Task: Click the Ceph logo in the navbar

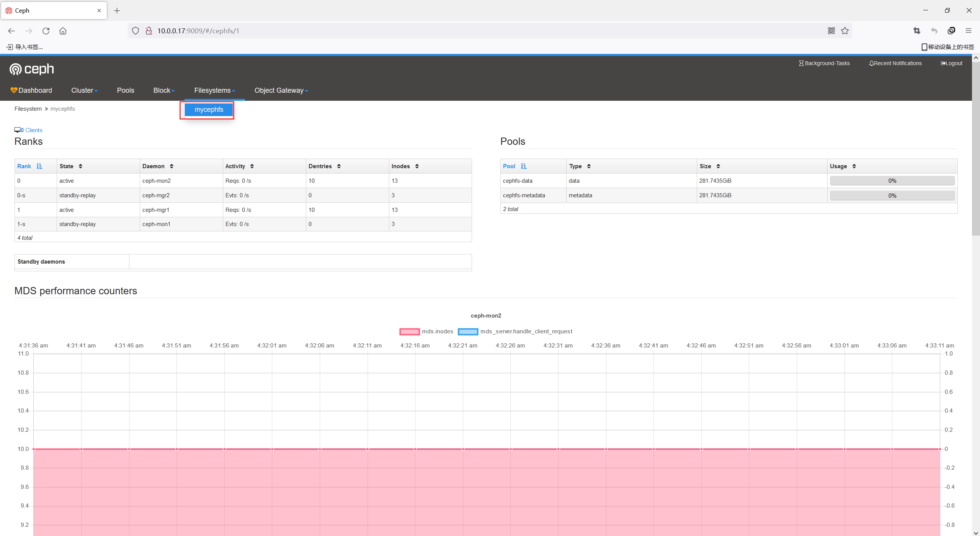Action: pyautogui.click(x=31, y=69)
